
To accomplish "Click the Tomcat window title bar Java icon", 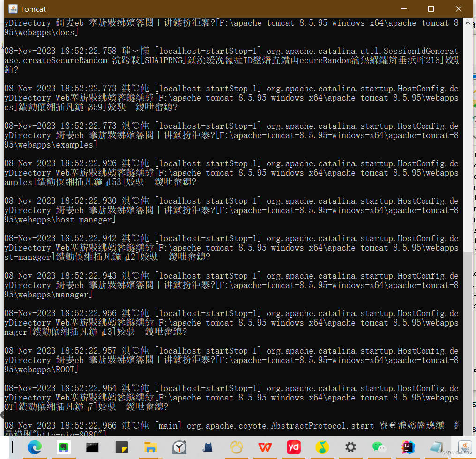I will click(13, 9).
